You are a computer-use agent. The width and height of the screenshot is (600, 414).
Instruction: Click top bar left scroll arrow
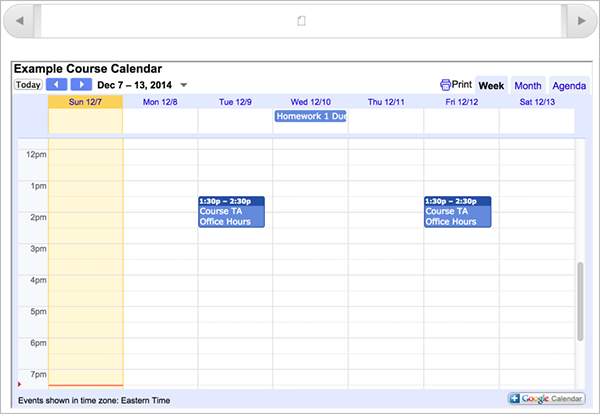21,20
